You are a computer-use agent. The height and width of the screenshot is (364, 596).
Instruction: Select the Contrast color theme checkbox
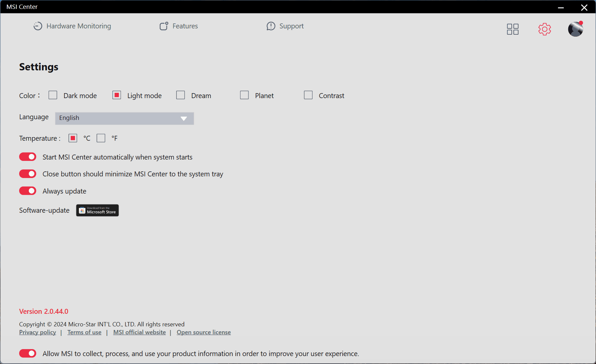308,95
